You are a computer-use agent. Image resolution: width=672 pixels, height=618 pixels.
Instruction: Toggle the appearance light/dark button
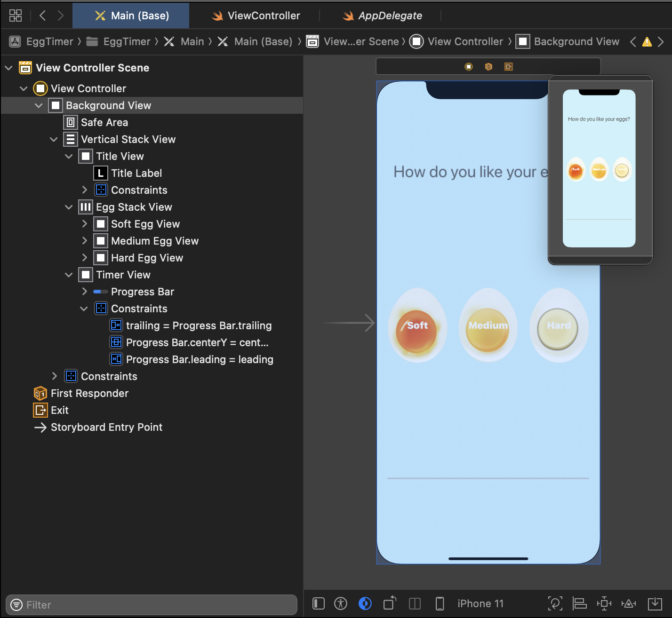[x=365, y=603]
